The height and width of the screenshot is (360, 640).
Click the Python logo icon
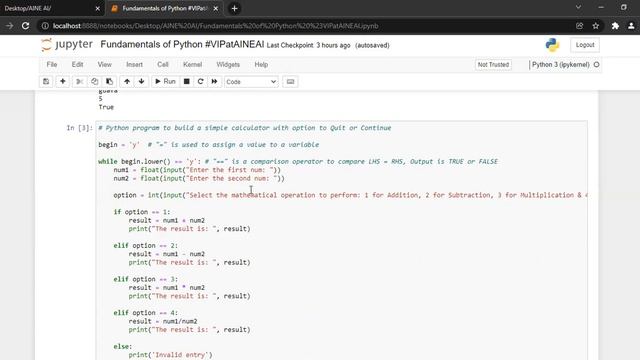click(x=552, y=45)
